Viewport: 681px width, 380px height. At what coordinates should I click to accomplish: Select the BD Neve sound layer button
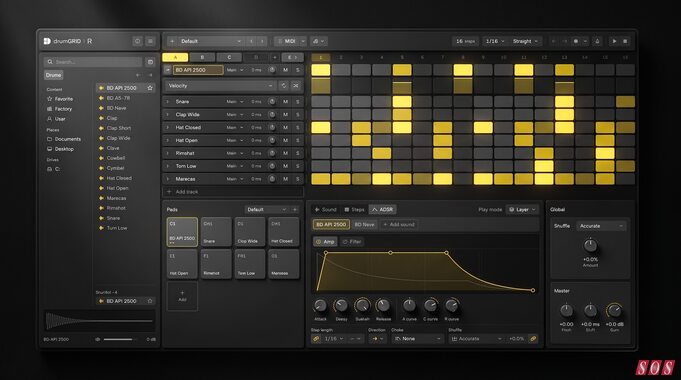364,225
